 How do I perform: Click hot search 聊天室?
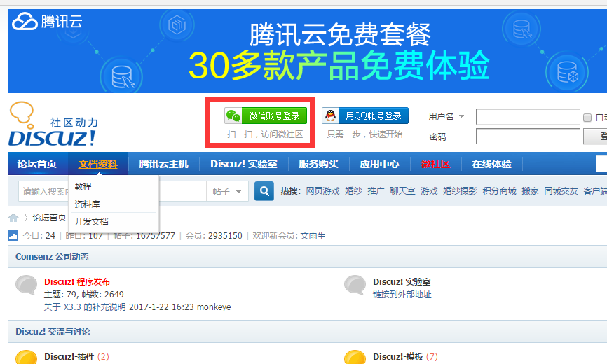[402, 191]
